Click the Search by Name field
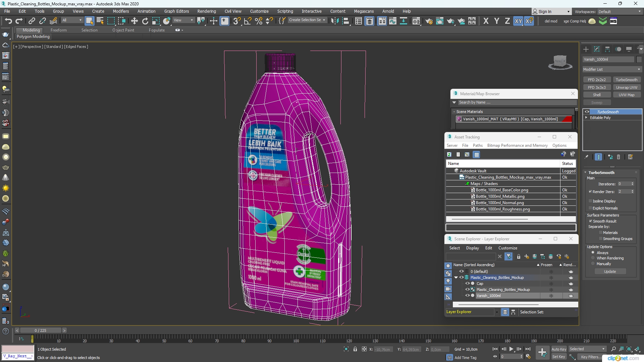The width and height of the screenshot is (644, 362). 517,103
